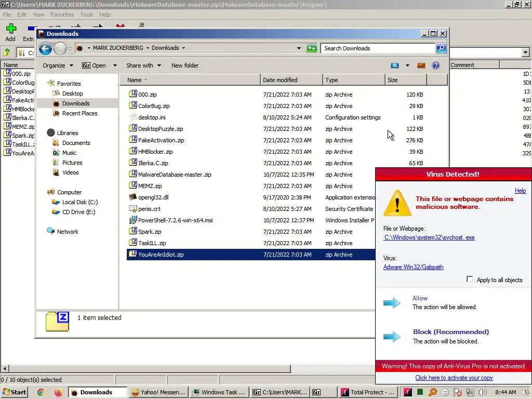Check Apply to all objects checkbox

(470, 279)
